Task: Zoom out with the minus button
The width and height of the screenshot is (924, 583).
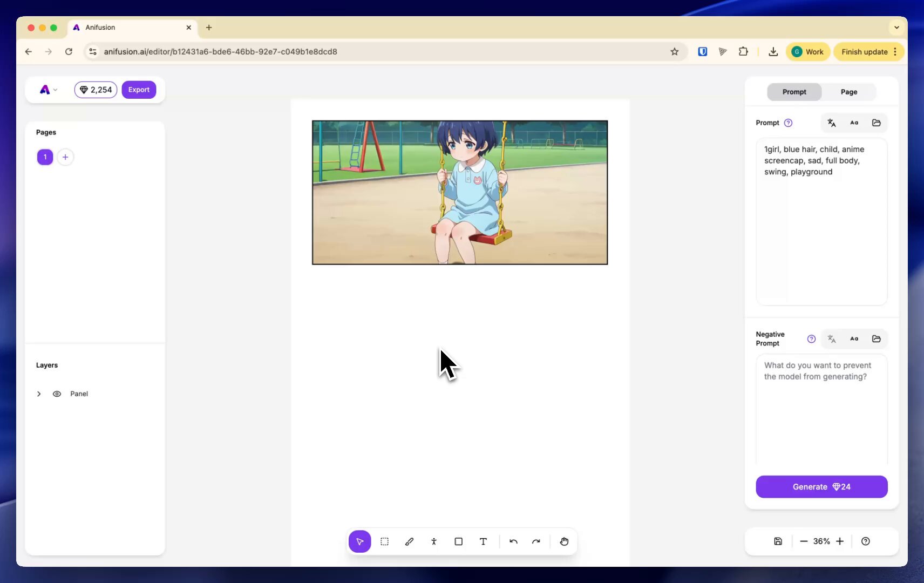Action: [804, 541]
